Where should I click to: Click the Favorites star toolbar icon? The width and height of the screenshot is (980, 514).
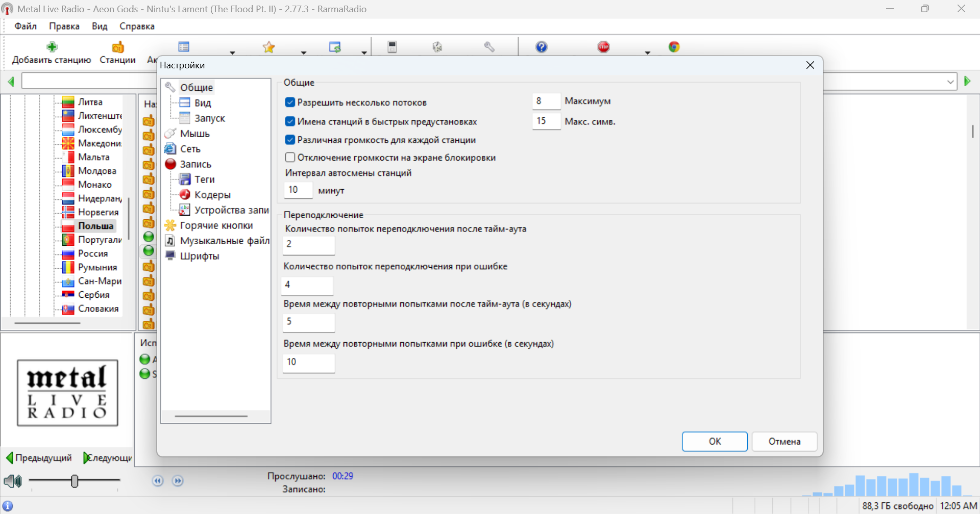pyautogui.click(x=269, y=47)
